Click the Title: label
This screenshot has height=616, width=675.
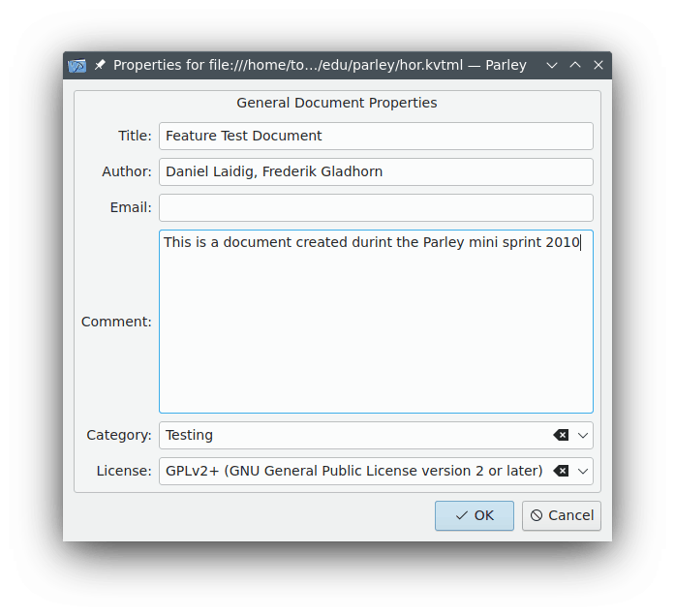point(136,136)
